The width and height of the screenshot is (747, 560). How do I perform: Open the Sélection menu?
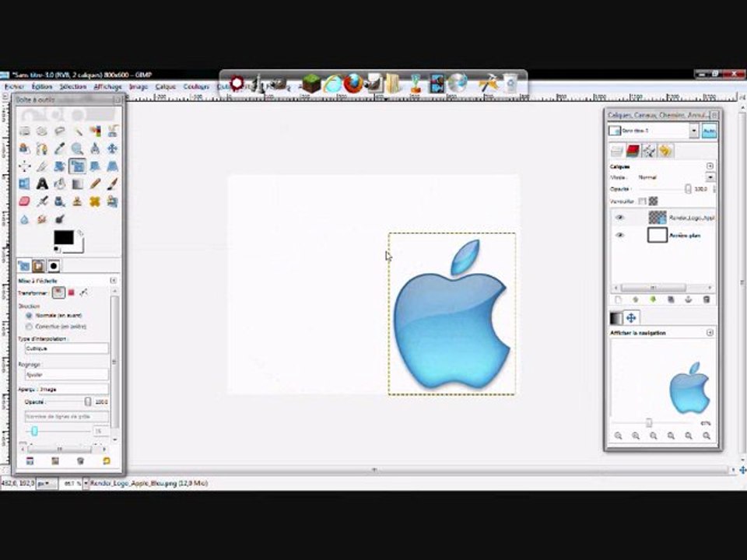(73, 86)
